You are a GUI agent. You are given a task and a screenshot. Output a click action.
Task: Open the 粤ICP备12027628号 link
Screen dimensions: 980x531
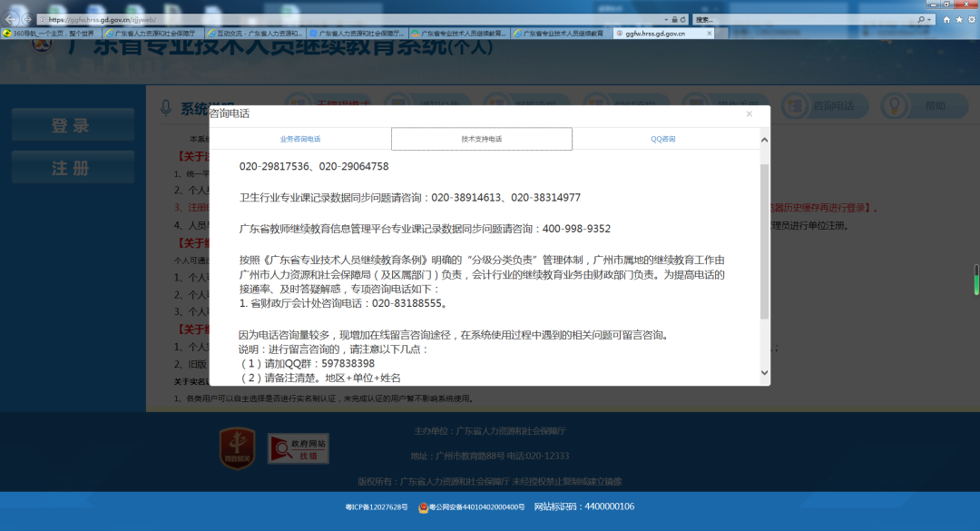coord(377,506)
